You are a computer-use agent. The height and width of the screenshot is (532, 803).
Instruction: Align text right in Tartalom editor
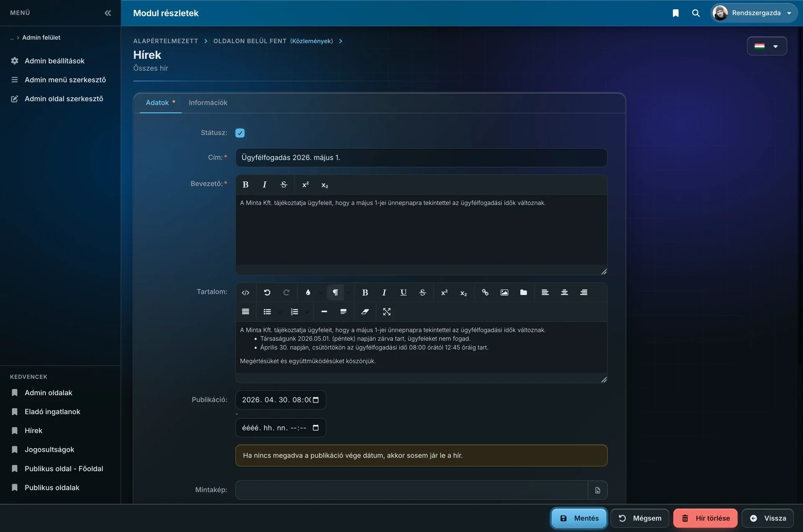coord(583,293)
